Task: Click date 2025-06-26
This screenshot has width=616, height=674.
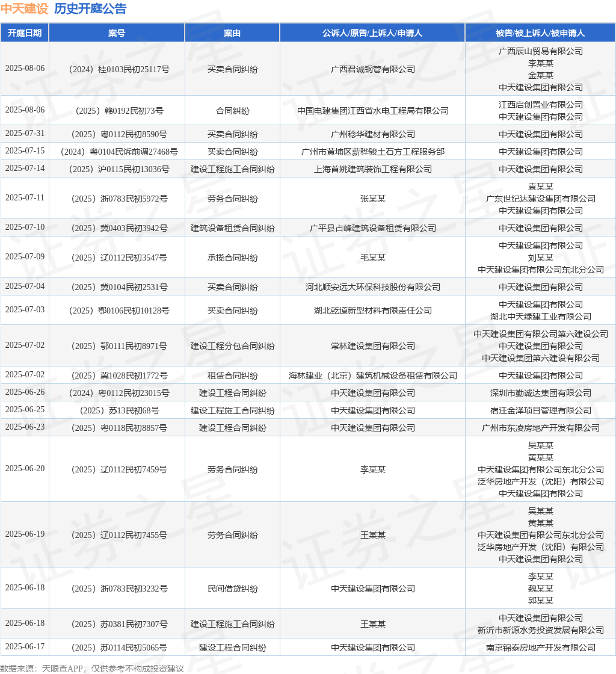Action: point(25,392)
